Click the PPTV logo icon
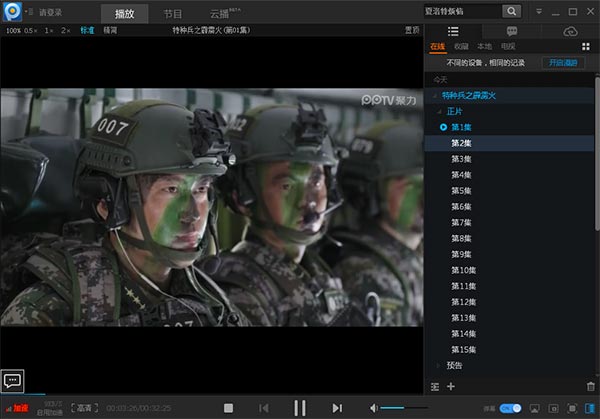The height and width of the screenshot is (419, 600). point(12,11)
